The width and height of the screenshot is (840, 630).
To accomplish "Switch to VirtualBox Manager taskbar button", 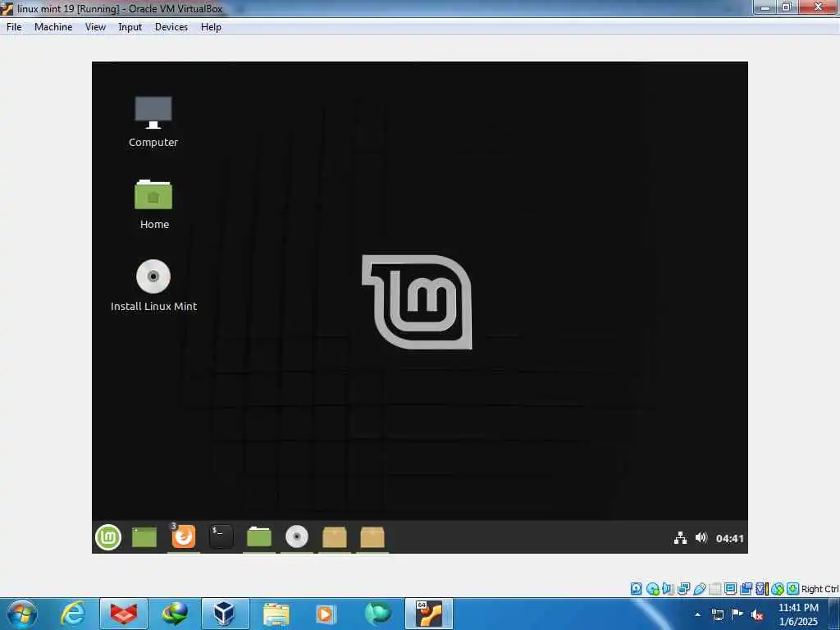I will [225, 614].
